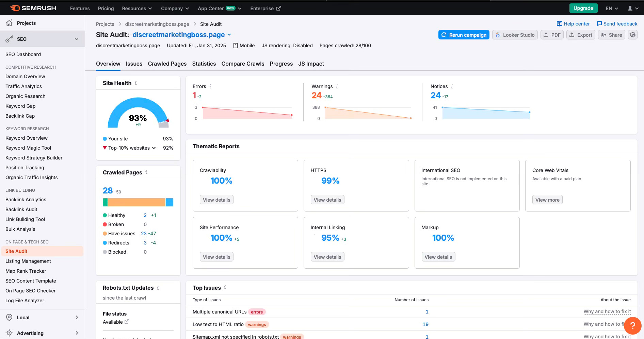Click the Warnings trend chart

(x=368, y=113)
